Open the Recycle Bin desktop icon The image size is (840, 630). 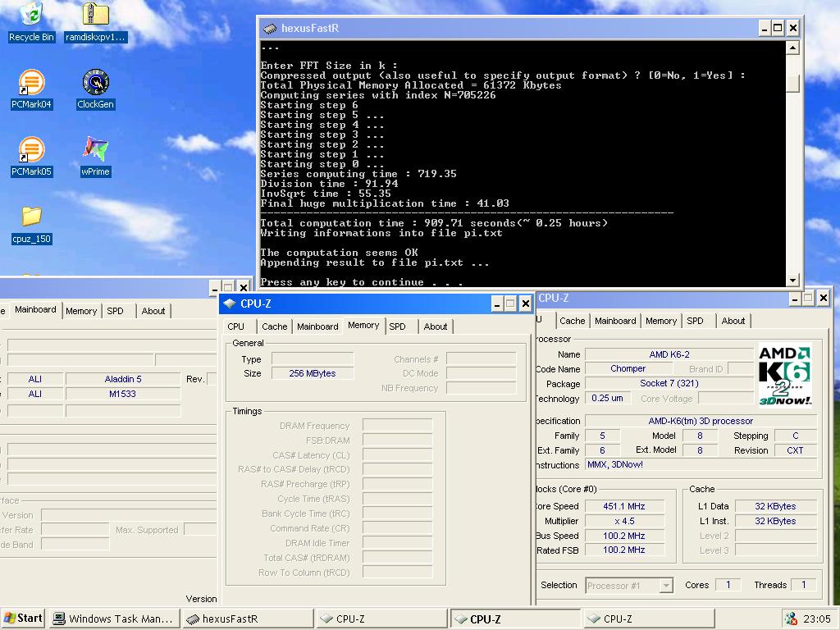[x=31, y=21]
